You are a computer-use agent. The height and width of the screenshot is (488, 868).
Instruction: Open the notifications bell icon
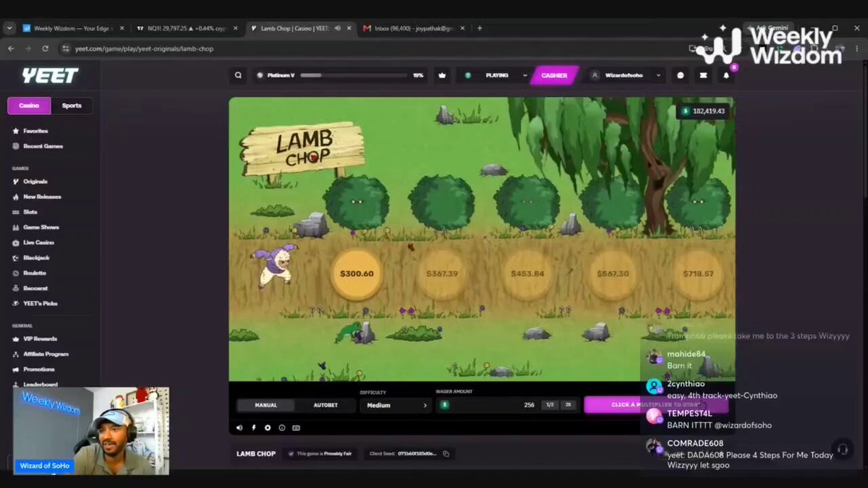[726, 75]
